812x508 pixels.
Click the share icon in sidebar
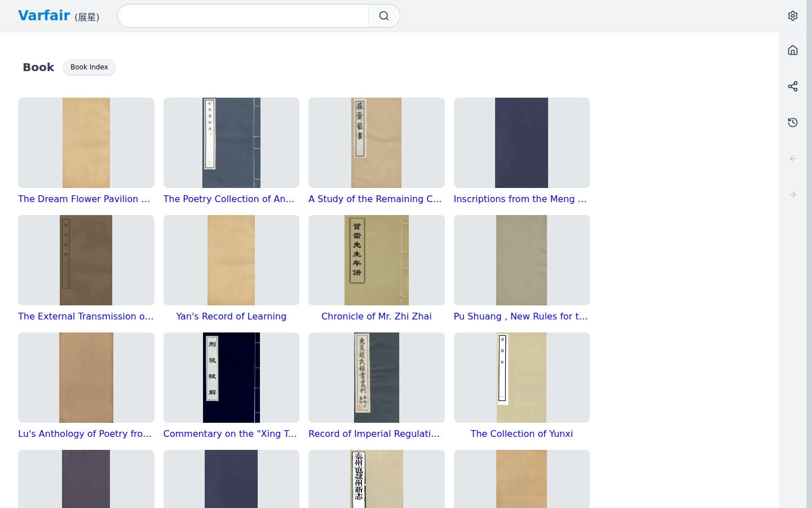(793, 86)
